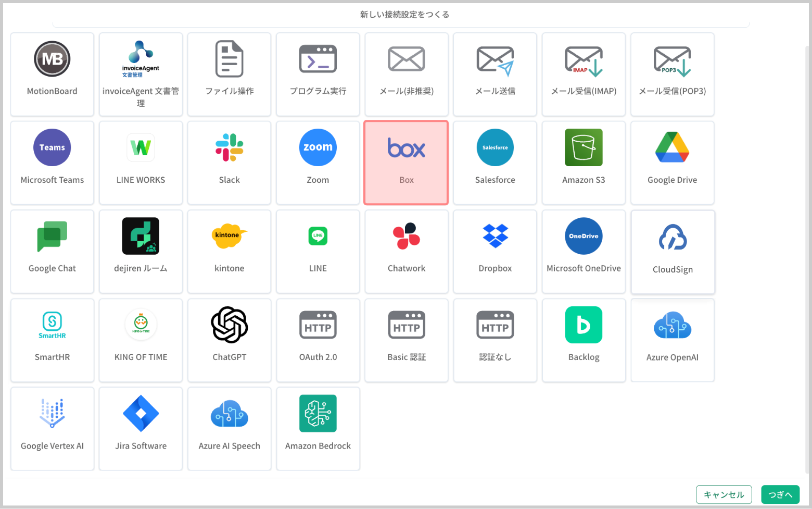Image resolution: width=812 pixels, height=509 pixels.
Task: Select the ファイル操作 tile
Action: tap(230, 75)
